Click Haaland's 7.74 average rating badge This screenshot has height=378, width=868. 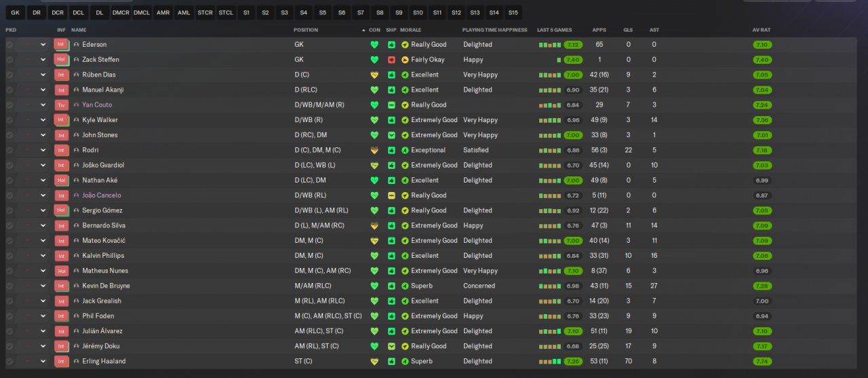tap(762, 361)
